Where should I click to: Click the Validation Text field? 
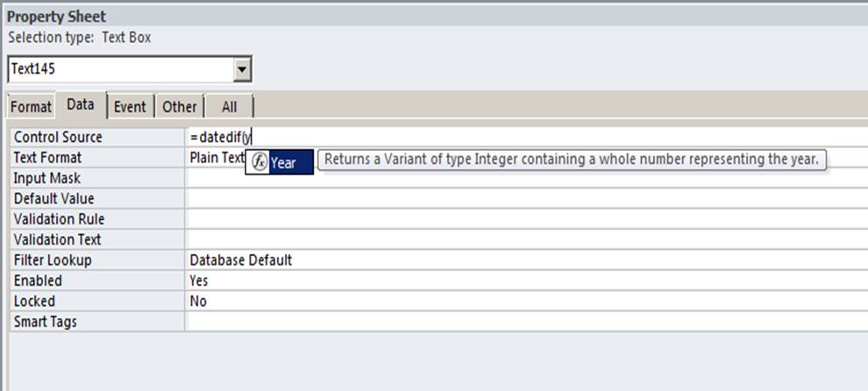coord(526,239)
